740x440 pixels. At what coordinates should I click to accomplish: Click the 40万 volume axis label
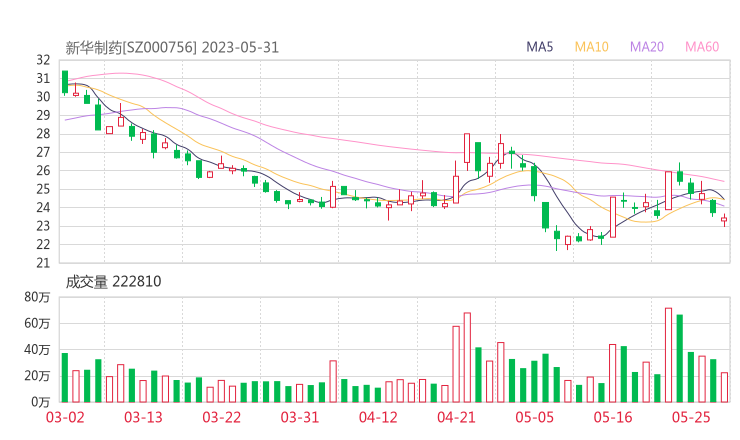pos(37,350)
